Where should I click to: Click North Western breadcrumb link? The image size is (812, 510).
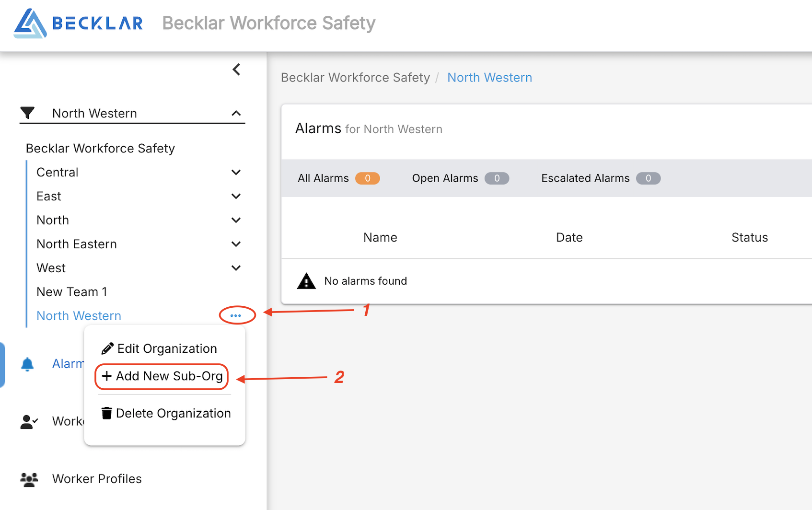489,78
